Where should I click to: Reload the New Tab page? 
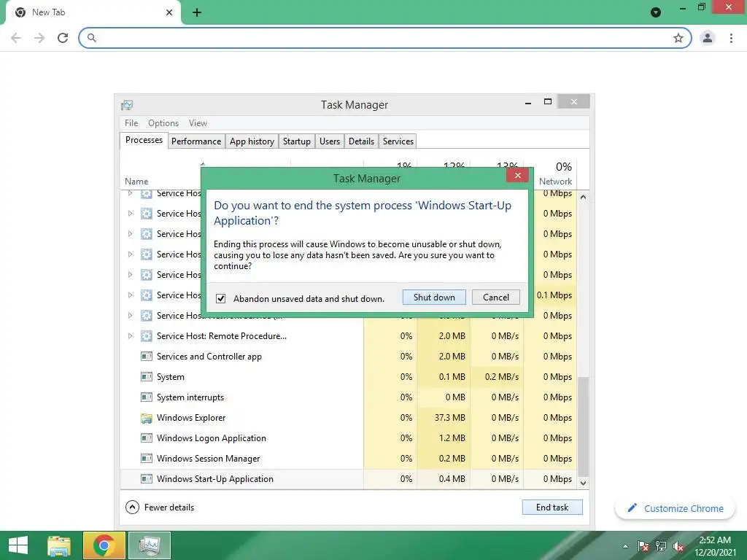(63, 38)
